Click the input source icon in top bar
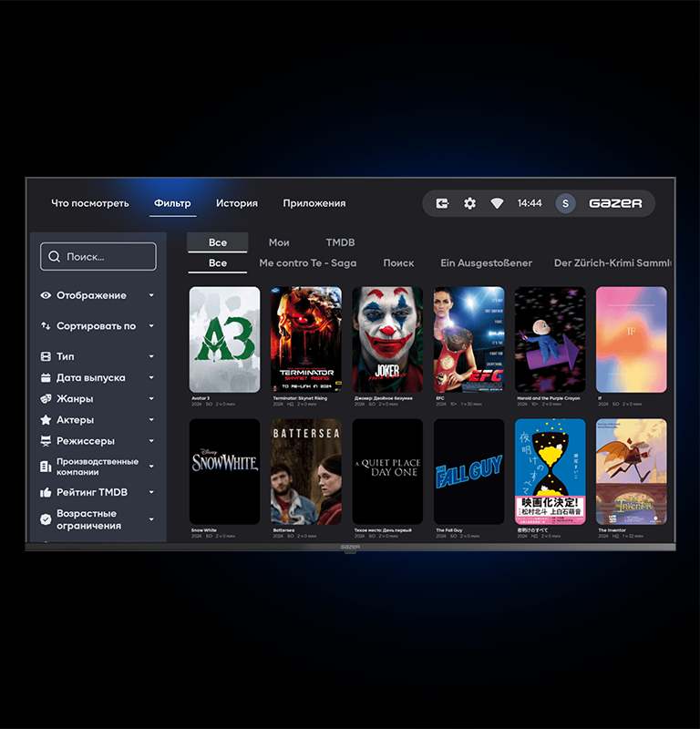 442,203
